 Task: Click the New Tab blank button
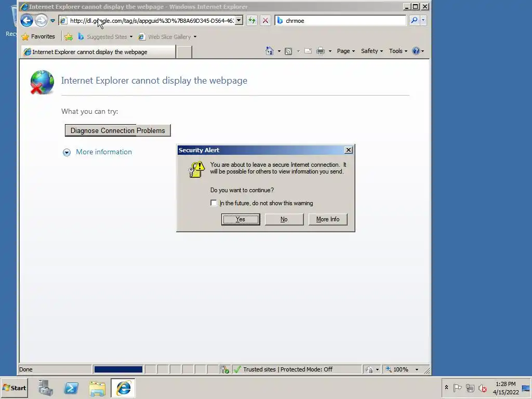(184, 52)
